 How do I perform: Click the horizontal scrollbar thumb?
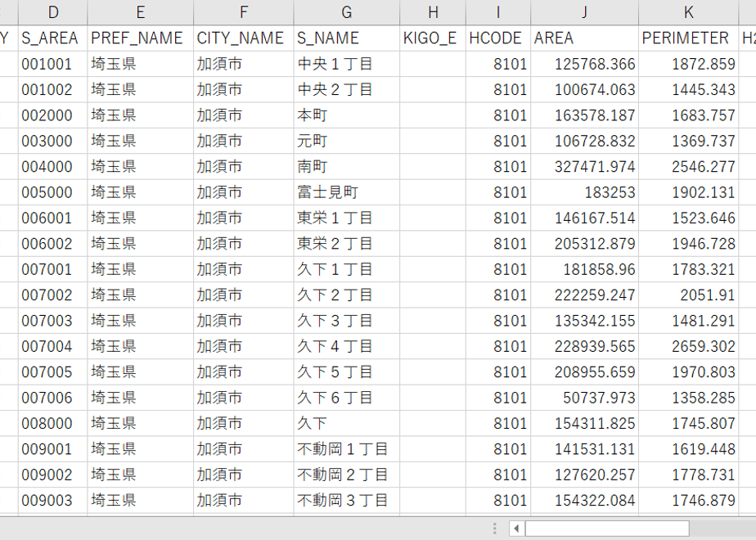606,529
